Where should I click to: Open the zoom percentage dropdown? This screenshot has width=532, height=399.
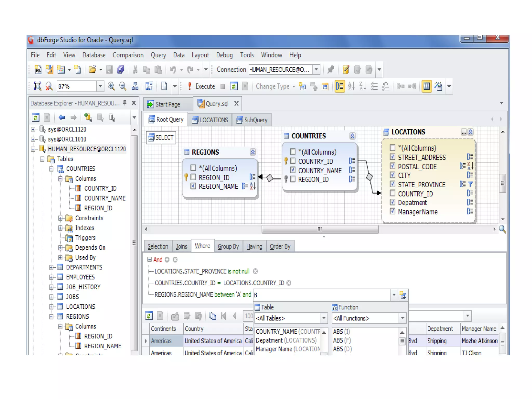[x=100, y=86]
